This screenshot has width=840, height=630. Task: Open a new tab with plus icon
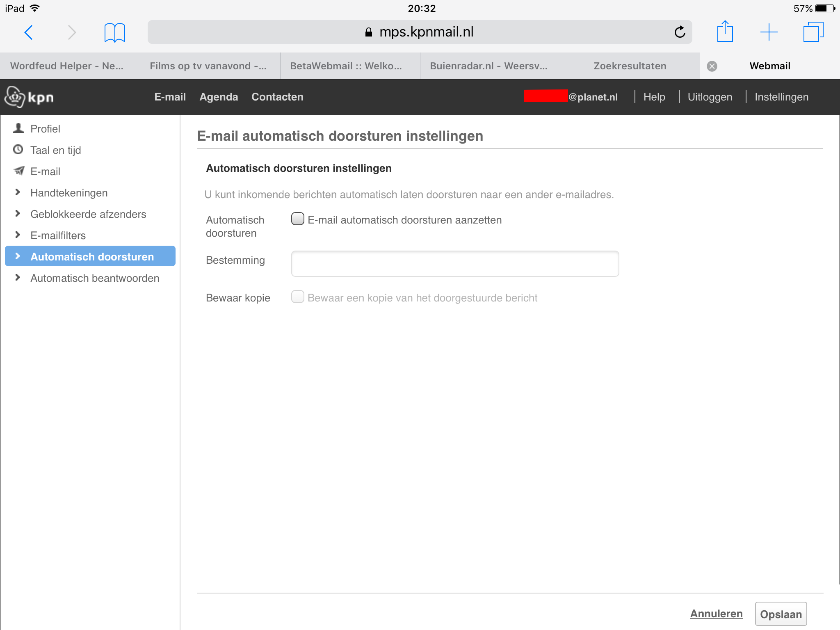(769, 32)
